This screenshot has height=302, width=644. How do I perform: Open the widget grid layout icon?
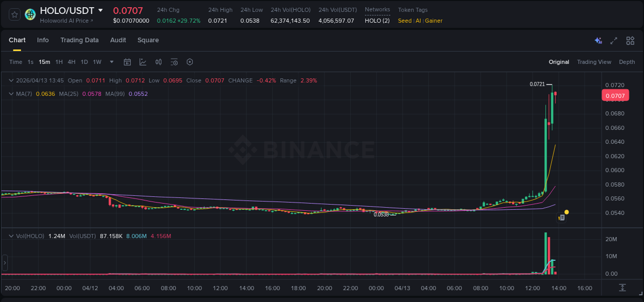click(x=630, y=40)
